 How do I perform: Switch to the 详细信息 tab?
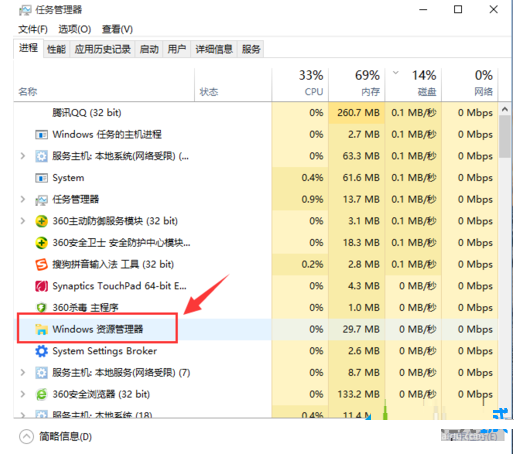(214, 49)
